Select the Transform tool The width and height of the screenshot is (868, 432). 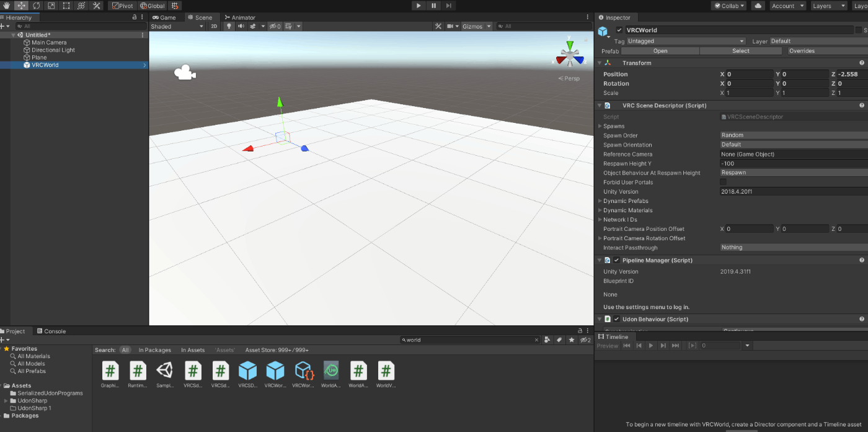(x=81, y=6)
